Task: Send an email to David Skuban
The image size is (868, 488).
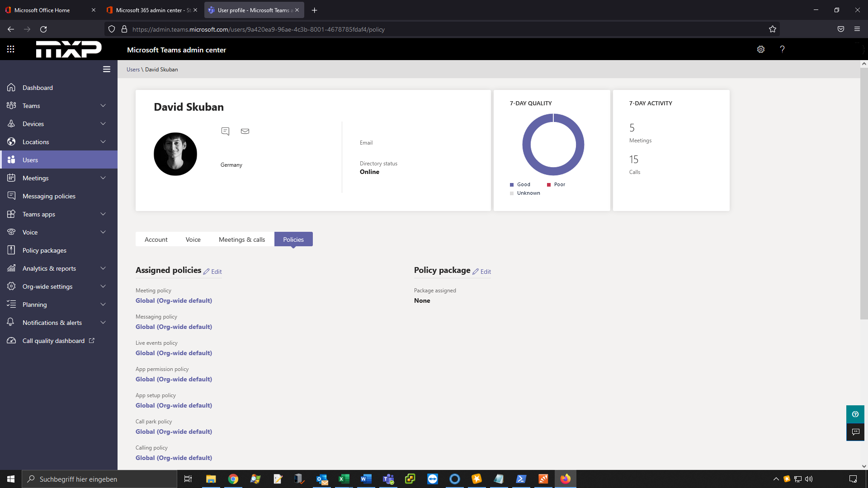Action: pyautogui.click(x=245, y=131)
